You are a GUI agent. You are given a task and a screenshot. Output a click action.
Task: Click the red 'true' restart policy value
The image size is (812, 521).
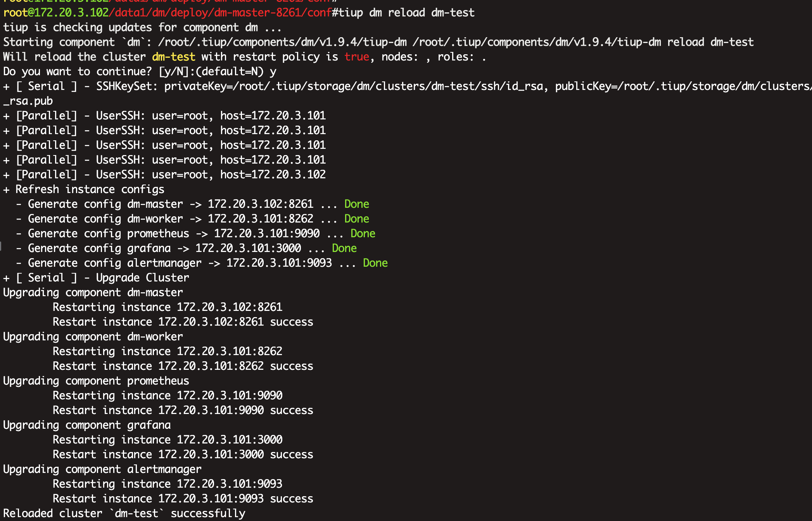(x=357, y=57)
